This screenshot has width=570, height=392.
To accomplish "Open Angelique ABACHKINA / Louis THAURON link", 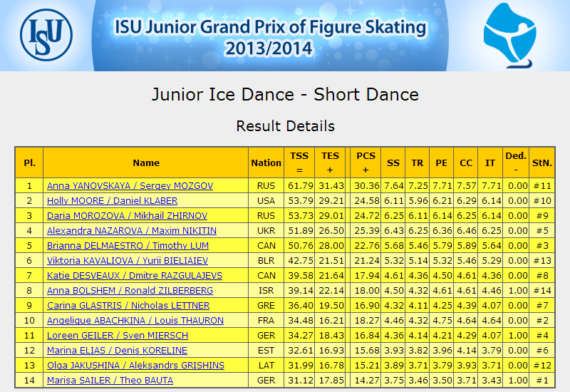I will (x=135, y=320).
